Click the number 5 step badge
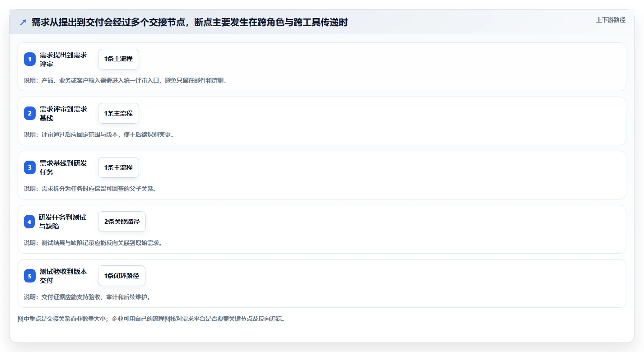Viewport: 644px width, 352px height. tap(30, 276)
